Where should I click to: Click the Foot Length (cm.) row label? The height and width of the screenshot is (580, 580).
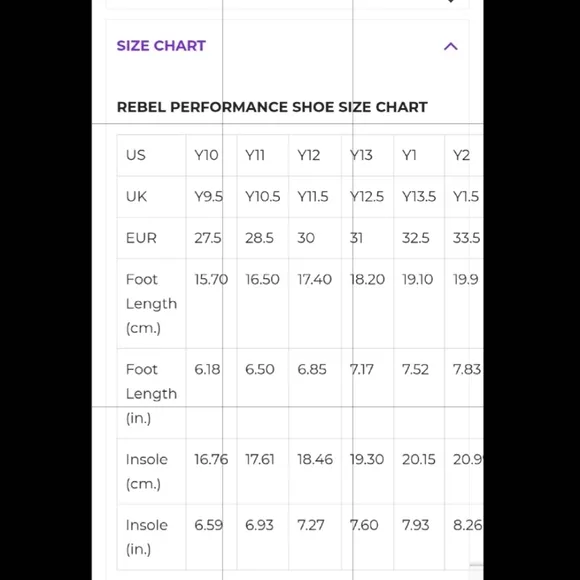151,304
